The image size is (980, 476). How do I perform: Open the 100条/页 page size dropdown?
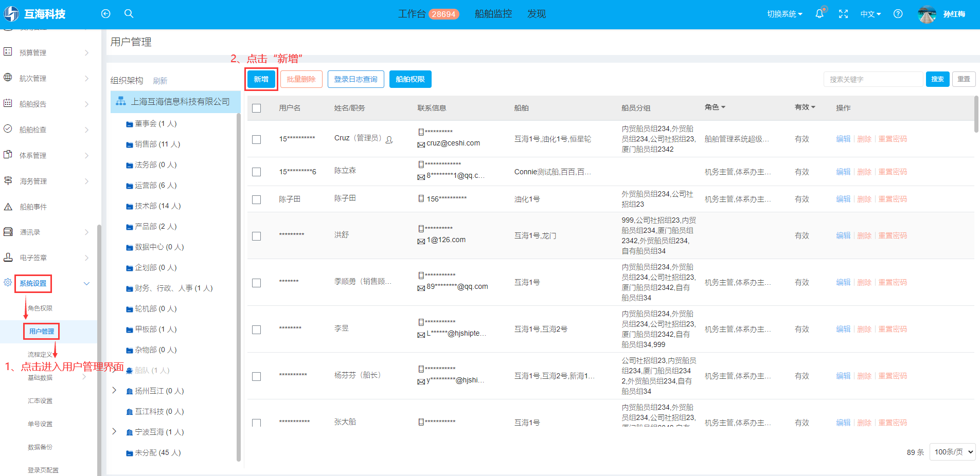(953, 452)
